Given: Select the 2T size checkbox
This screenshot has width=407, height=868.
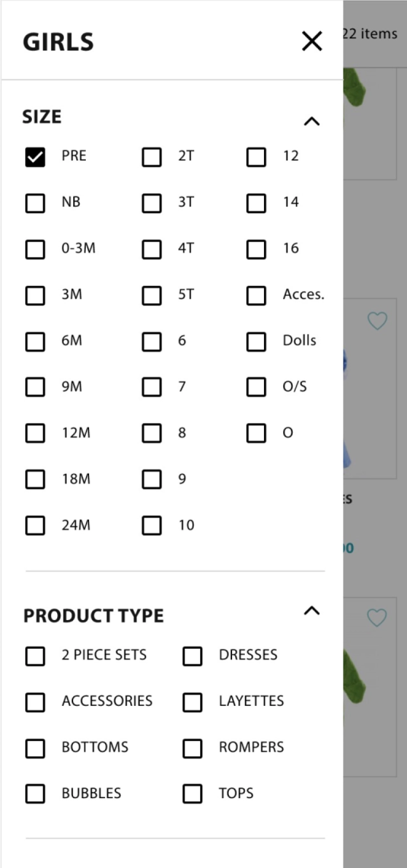Looking at the screenshot, I should click(x=151, y=156).
